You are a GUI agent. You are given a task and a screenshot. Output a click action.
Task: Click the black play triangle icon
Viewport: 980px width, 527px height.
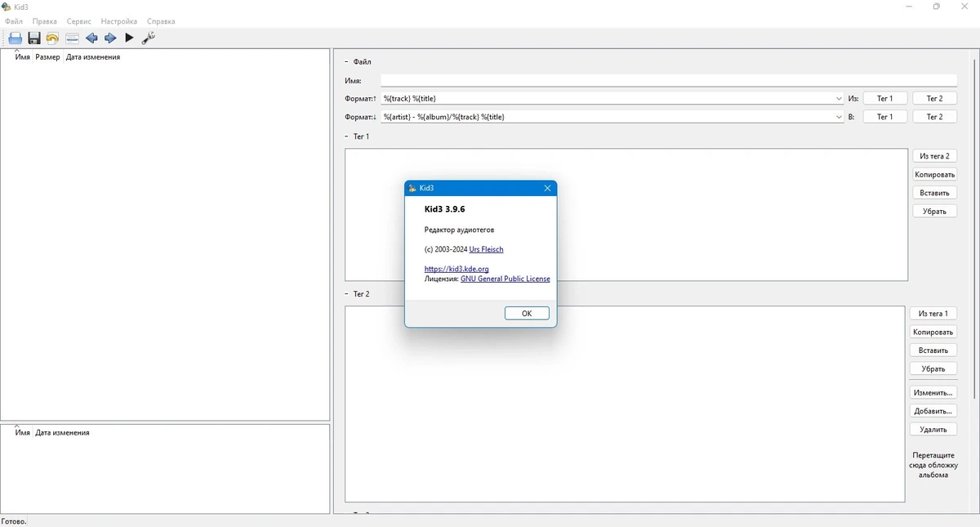(129, 38)
